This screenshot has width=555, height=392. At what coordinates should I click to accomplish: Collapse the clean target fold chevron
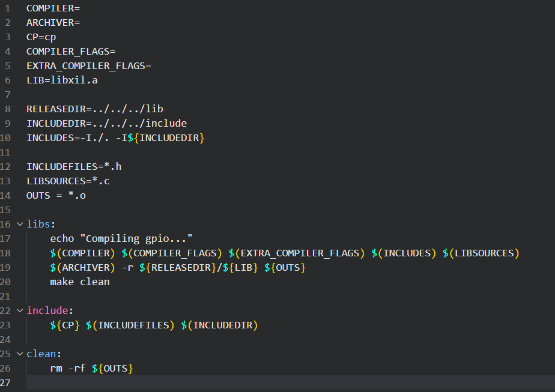tap(20, 354)
